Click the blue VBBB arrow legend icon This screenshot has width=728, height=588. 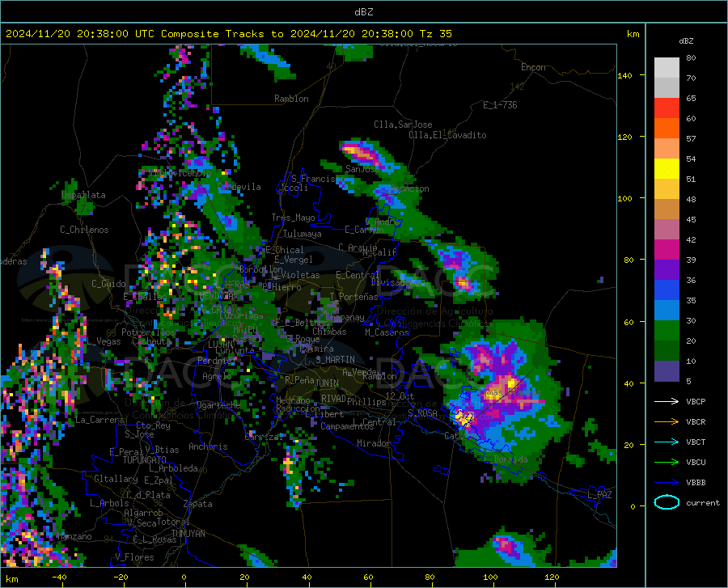click(667, 483)
